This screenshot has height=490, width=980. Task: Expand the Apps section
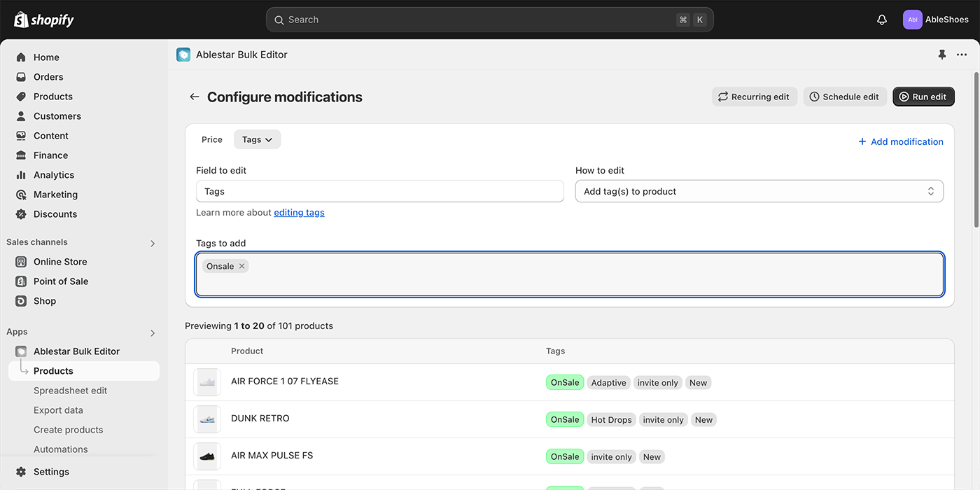point(152,332)
